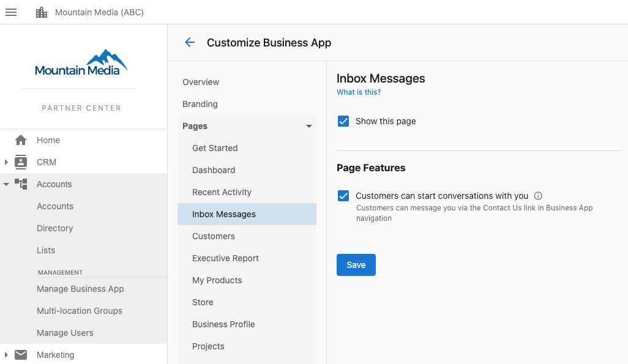Screen dimensions: 628x364
Task: Open Manage Business App in sidebar
Action: pyautogui.click(x=80, y=289)
